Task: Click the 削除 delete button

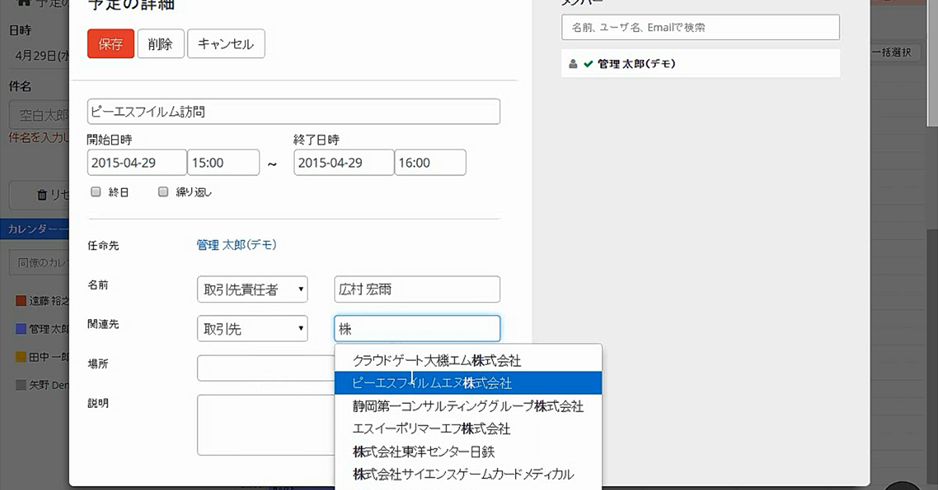Action: [160, 44]
